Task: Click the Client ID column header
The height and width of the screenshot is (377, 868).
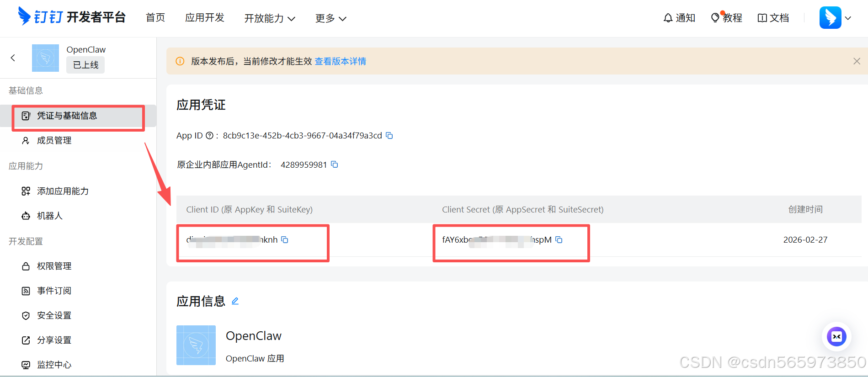Action: [x=250, y=209]
